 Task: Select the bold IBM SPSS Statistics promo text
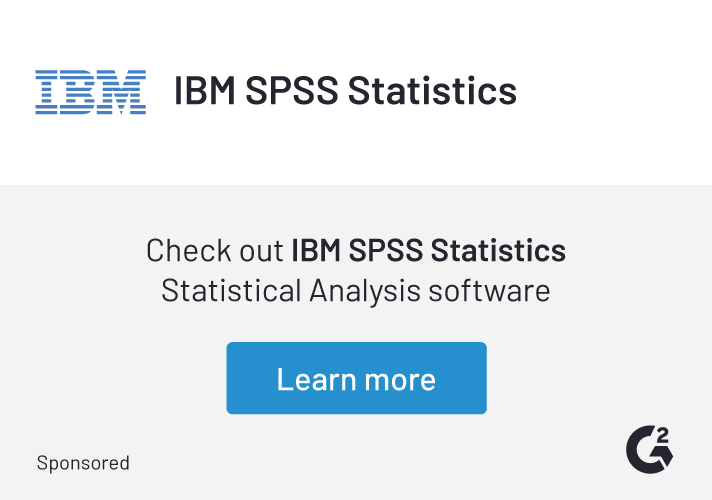pyautogui.click(x=428, y=250)
